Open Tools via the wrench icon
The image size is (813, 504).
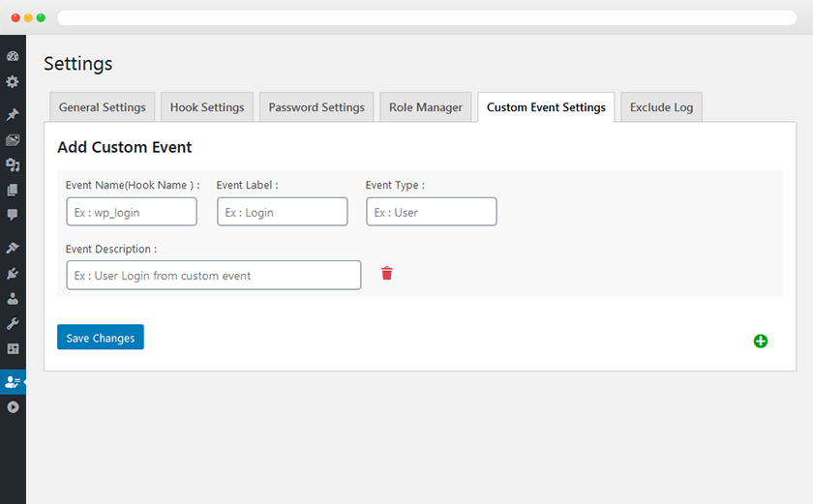[x=13, y=323]
